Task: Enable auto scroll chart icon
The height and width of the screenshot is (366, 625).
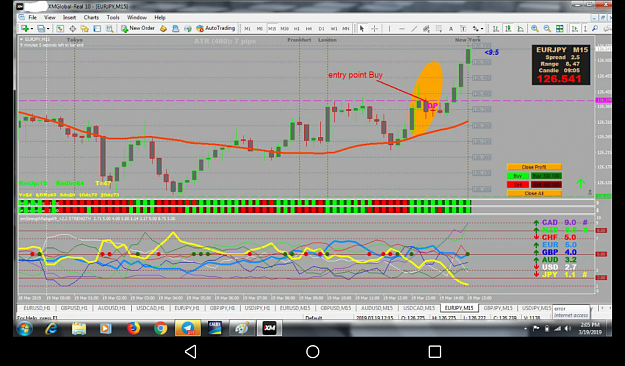Action: pyautogui.click(x=574, y=28)
